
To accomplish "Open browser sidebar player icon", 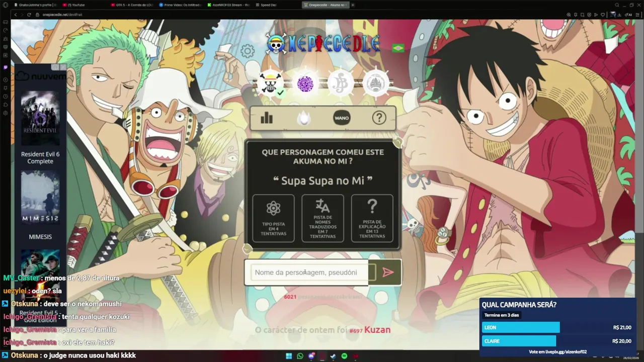I will (6, 80).
